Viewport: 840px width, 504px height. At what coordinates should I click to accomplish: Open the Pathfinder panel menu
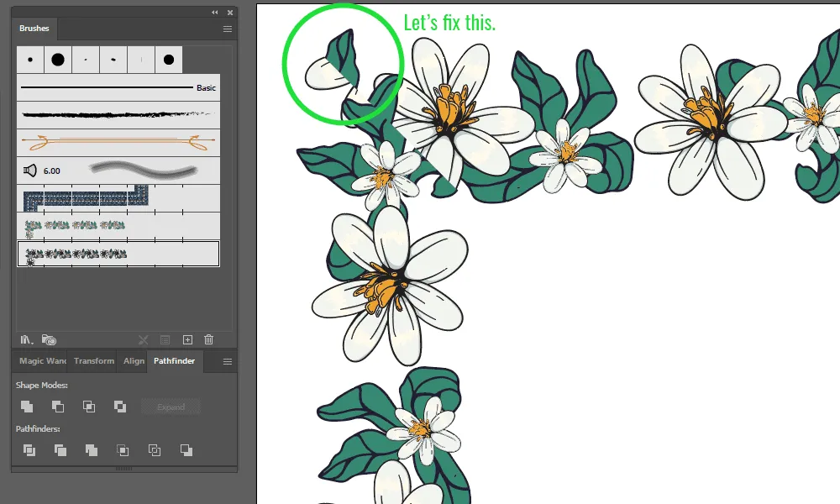tap(228, 361)
